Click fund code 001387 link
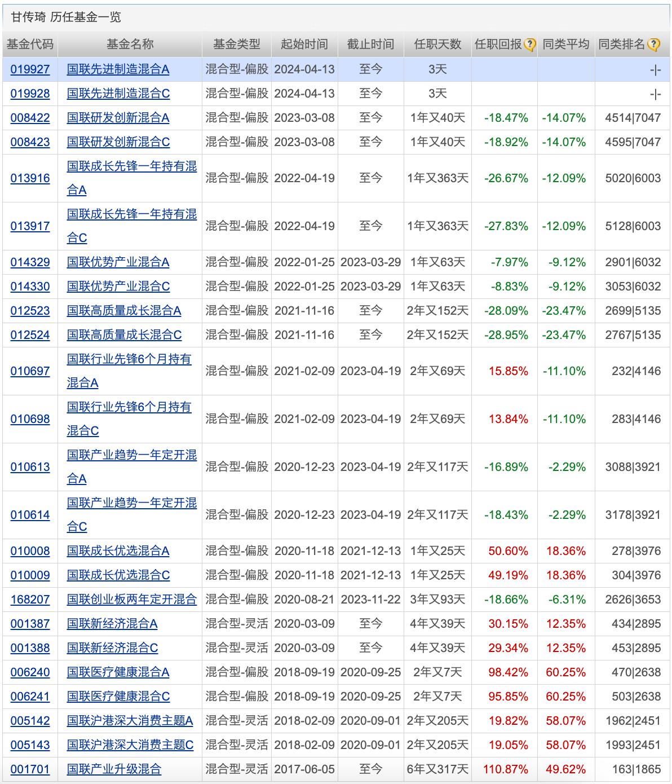Screen dimensions: 672x784 point(30,624)
